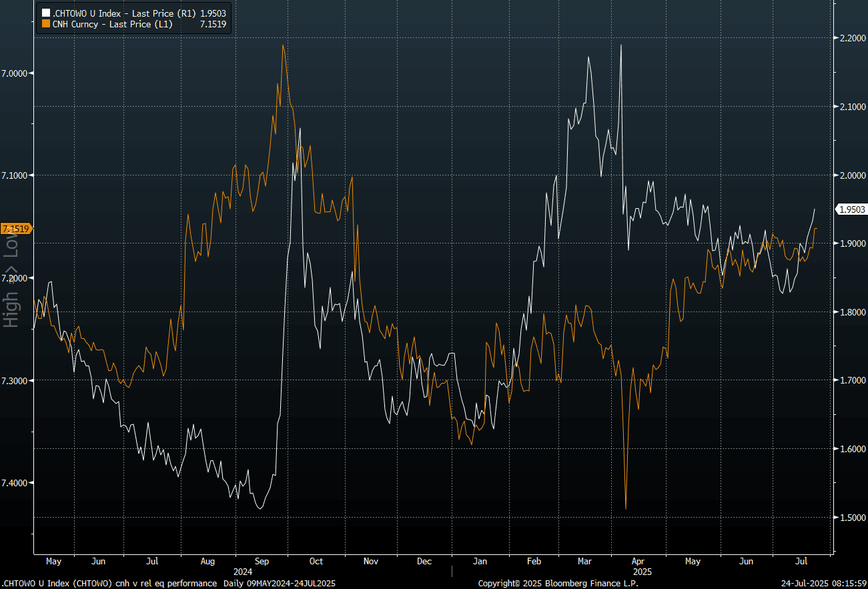Click the 7.0000 left axis tick label
868x589 pixels.
(x=17, y=73)
